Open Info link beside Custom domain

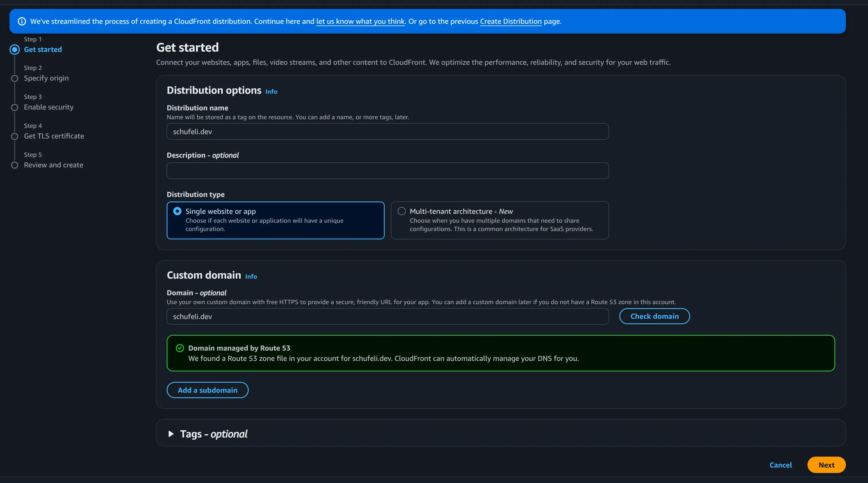(251, 277)
